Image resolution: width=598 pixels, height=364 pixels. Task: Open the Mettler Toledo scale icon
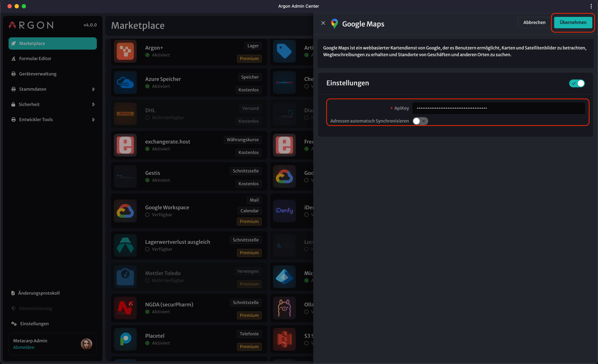point(125,277)
